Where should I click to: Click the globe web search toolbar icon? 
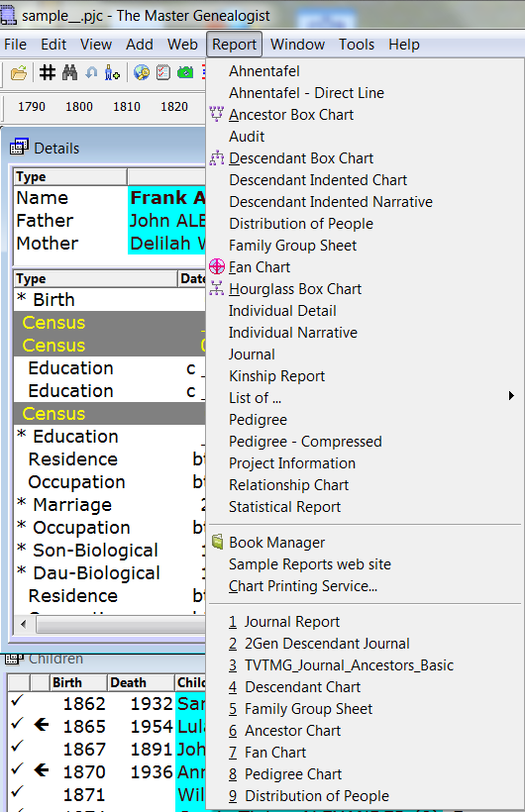coord(142,72)
